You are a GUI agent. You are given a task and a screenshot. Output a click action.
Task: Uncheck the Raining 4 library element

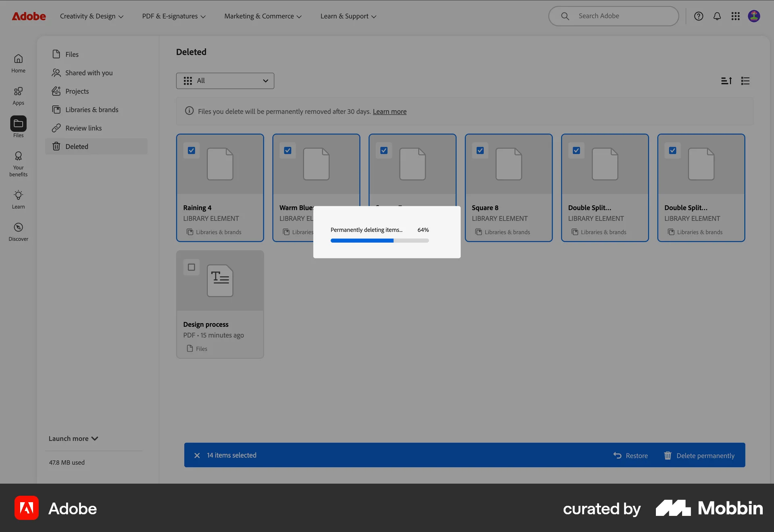coord(191,150)
